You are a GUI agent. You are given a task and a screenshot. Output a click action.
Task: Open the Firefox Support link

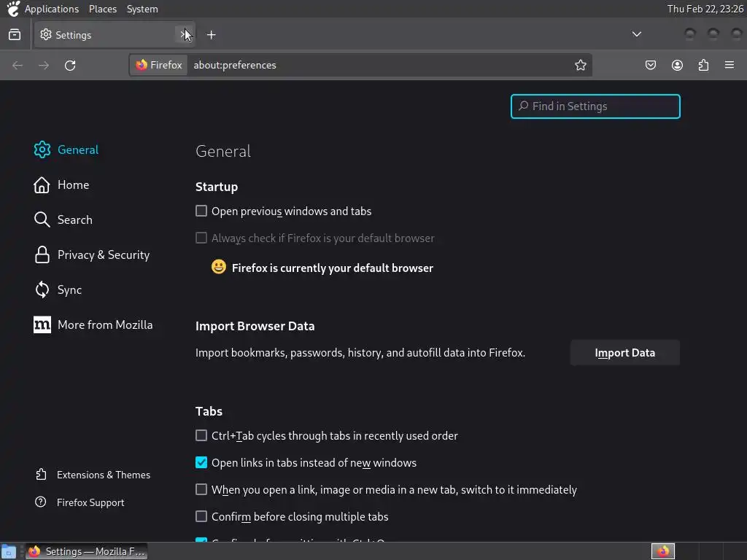[90, 502]
